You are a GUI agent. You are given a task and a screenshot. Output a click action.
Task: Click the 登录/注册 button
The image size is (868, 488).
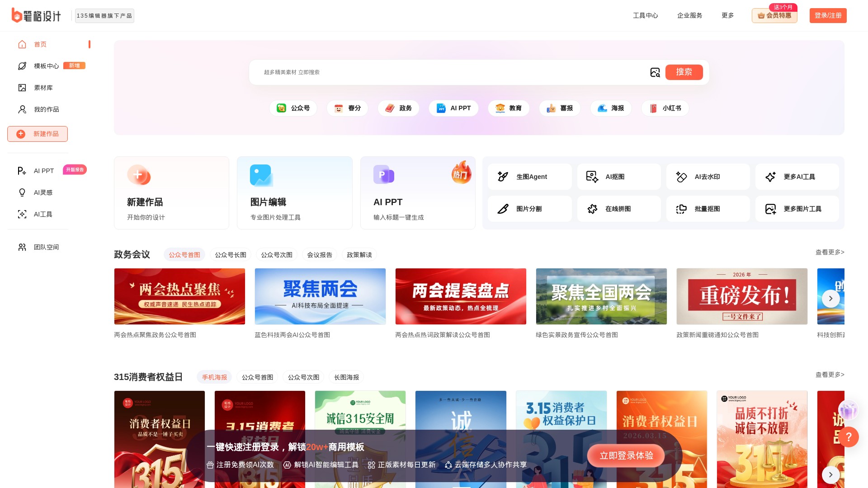coord(828,15)
